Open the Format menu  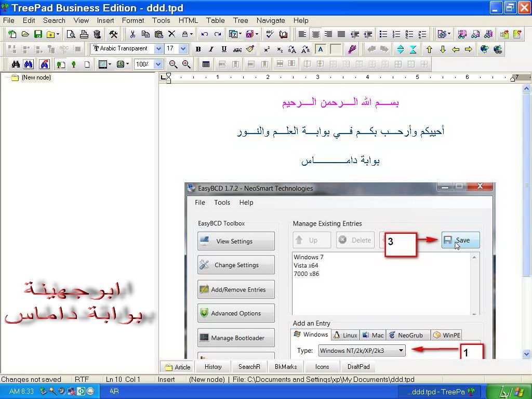(x=133, y=20)
